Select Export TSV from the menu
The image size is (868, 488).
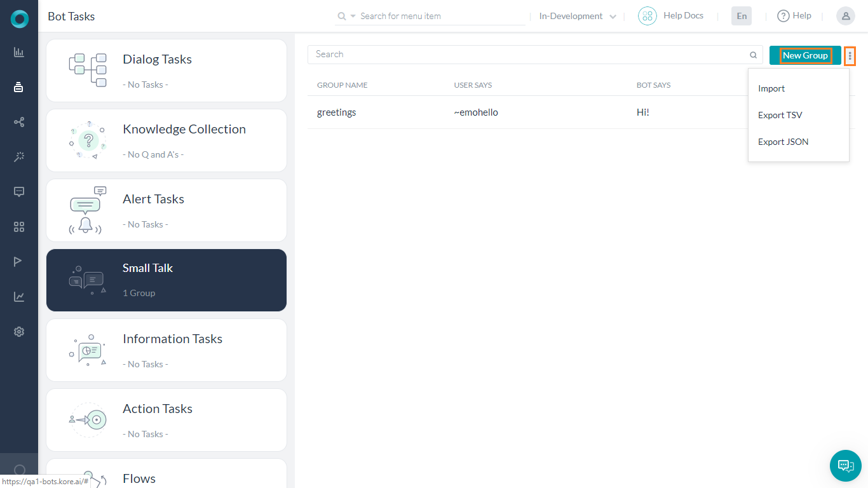pos(780,115)
